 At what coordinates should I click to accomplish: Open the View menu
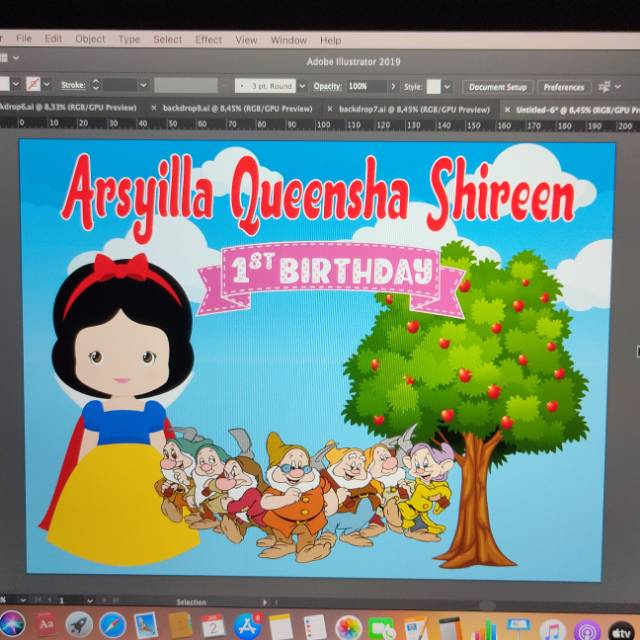(x=246, y=40)
